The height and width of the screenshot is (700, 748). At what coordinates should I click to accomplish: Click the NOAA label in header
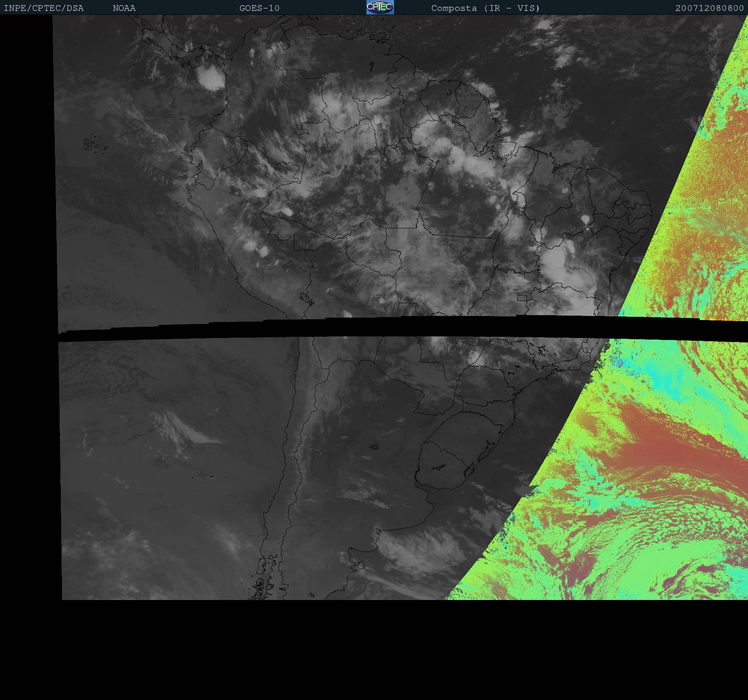[x=124, y=8]
